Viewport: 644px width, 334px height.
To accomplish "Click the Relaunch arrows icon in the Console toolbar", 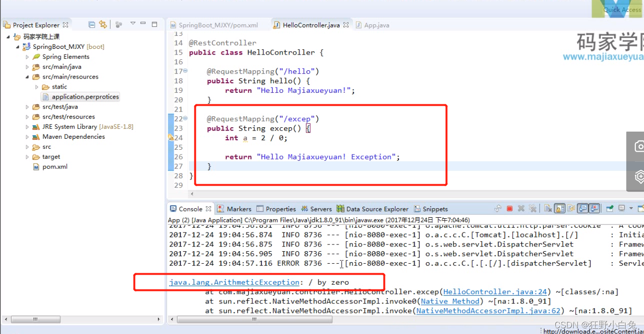I will click(x=498, y=208).
